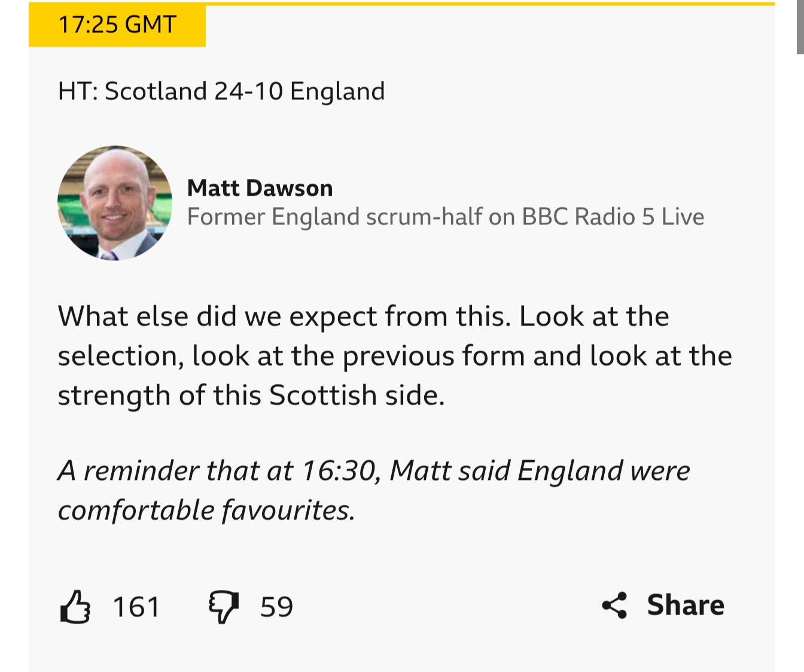Screen dimensions: 804x672
Task: Click the HT: Scotland 24-10 England headline
Action: tap(221, 92)
